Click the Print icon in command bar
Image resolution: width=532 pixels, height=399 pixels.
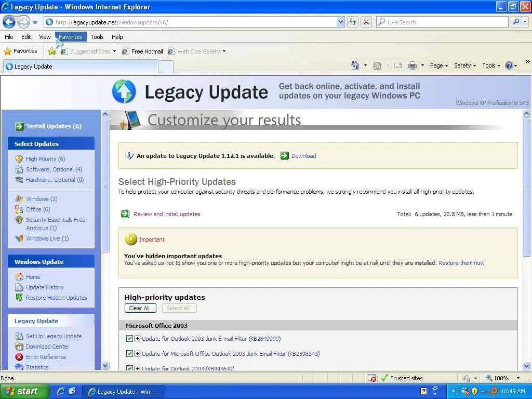pyautogui.click(x=412, y=65)
